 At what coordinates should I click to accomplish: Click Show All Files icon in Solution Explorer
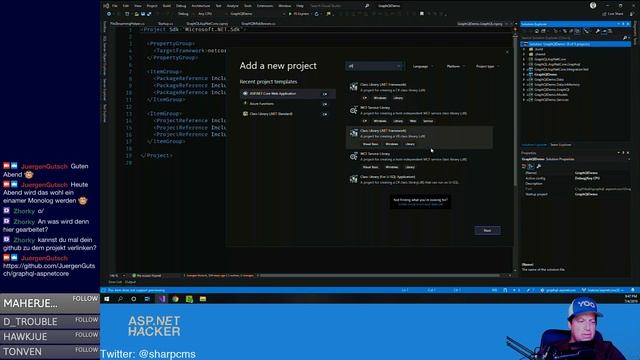coord(578,31)
